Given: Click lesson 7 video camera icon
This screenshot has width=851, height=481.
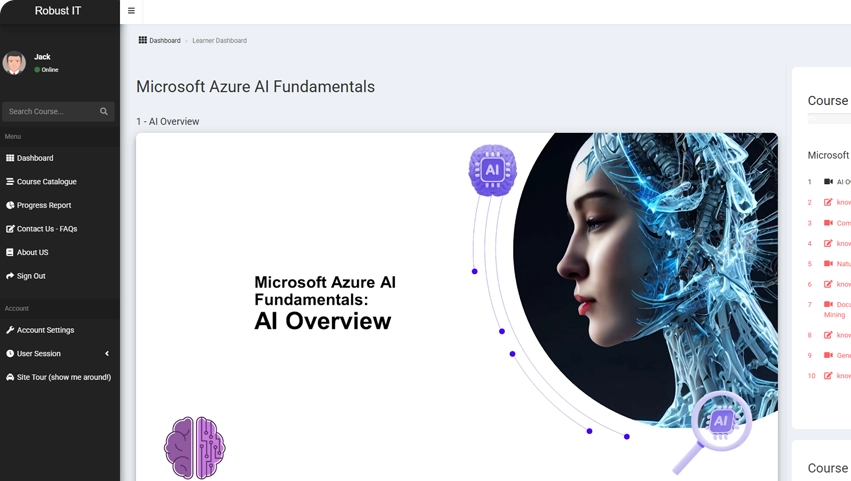Looking at the screenshot, I should 828,304.
